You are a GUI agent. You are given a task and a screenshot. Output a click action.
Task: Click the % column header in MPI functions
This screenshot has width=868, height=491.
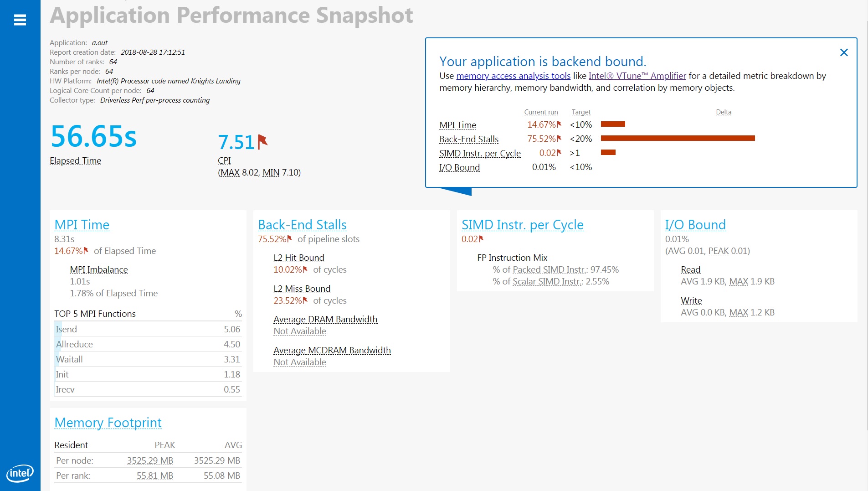click(x=238, y=314)
